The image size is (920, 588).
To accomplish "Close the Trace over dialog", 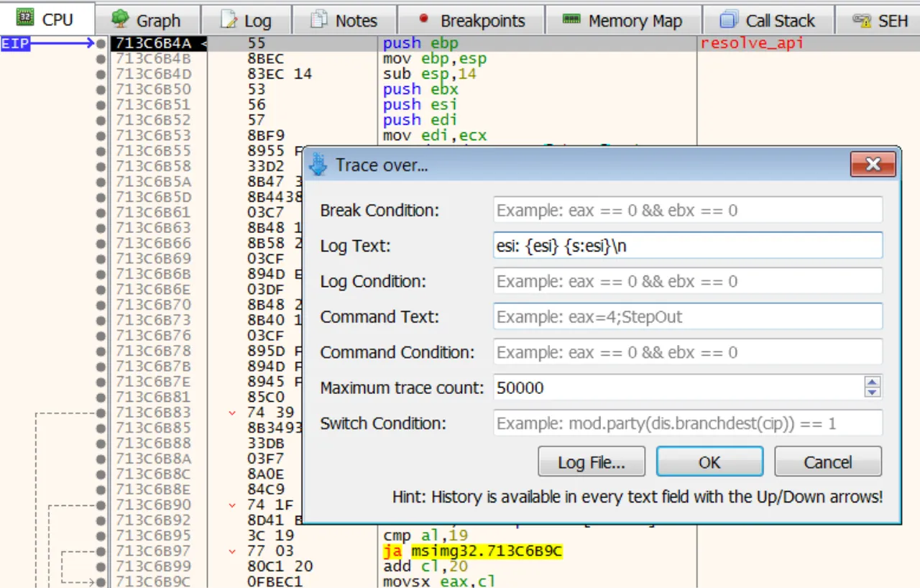I will (x=873, y=165).
